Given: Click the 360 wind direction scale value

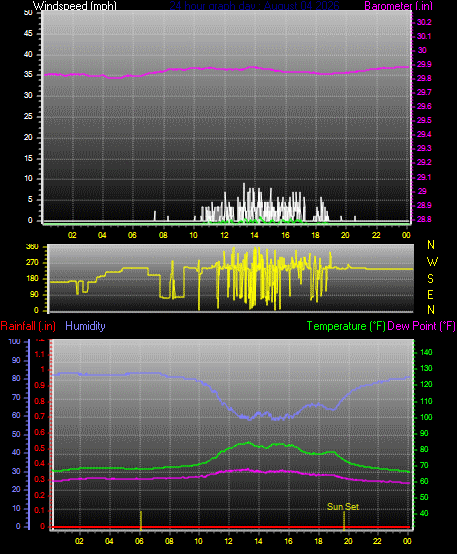Looking at the screenshot, I should (x=33, y=247).
